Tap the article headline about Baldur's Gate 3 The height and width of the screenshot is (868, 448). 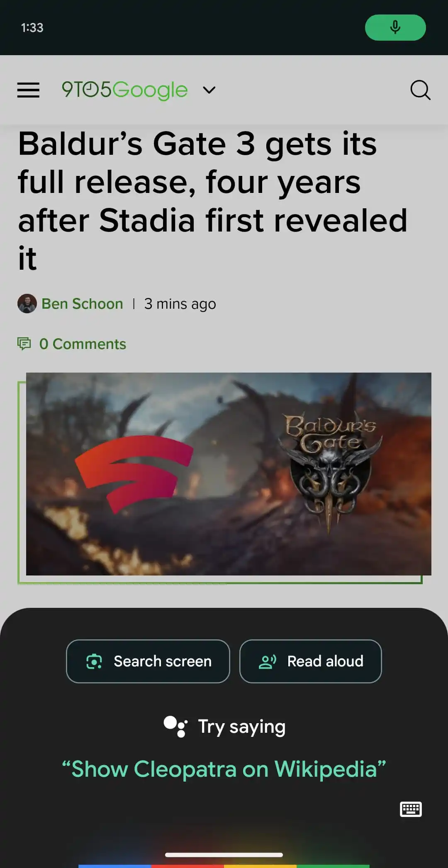(x=212, y=201)
